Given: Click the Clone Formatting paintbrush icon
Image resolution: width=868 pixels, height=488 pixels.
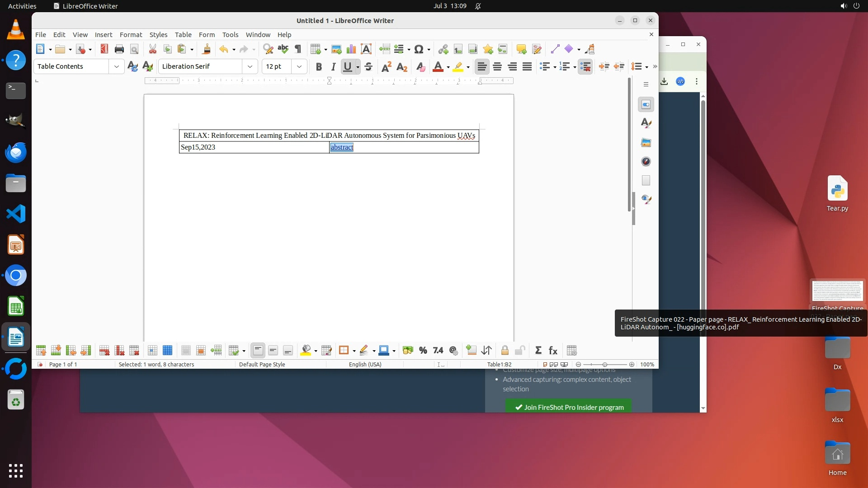Looking at the screenshot, I should [x=207, y=49].
